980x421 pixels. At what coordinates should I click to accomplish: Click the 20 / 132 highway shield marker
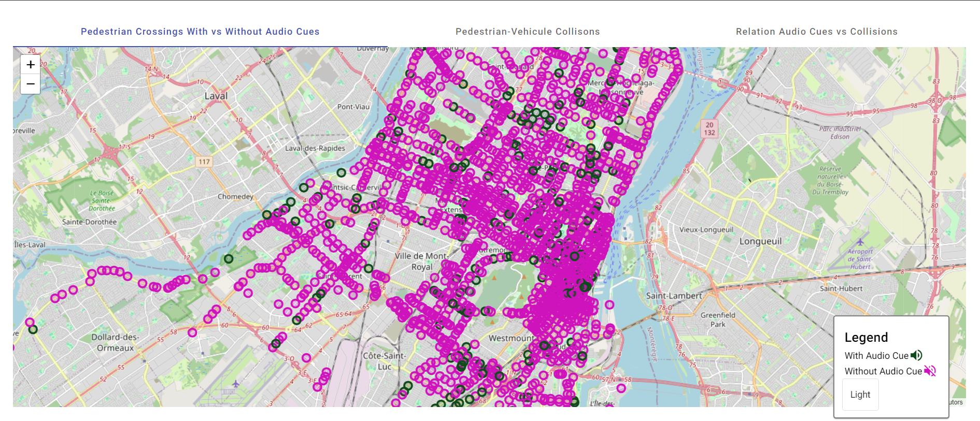pos(709,128)
